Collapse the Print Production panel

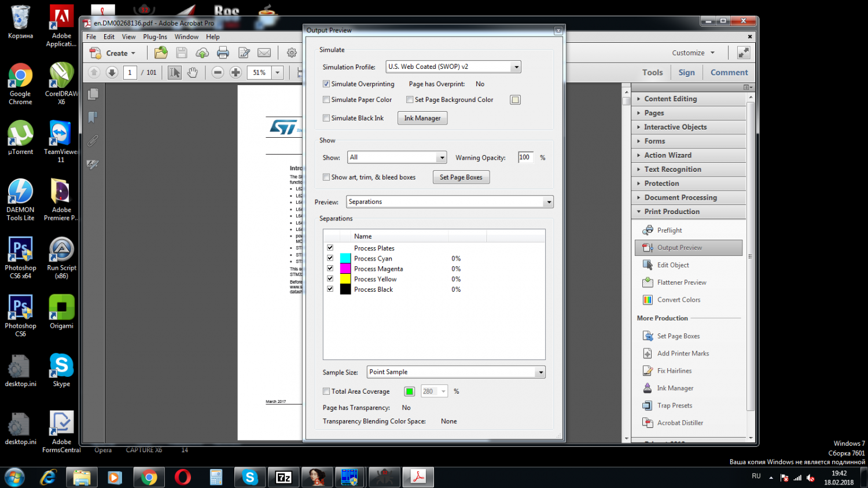689,212
